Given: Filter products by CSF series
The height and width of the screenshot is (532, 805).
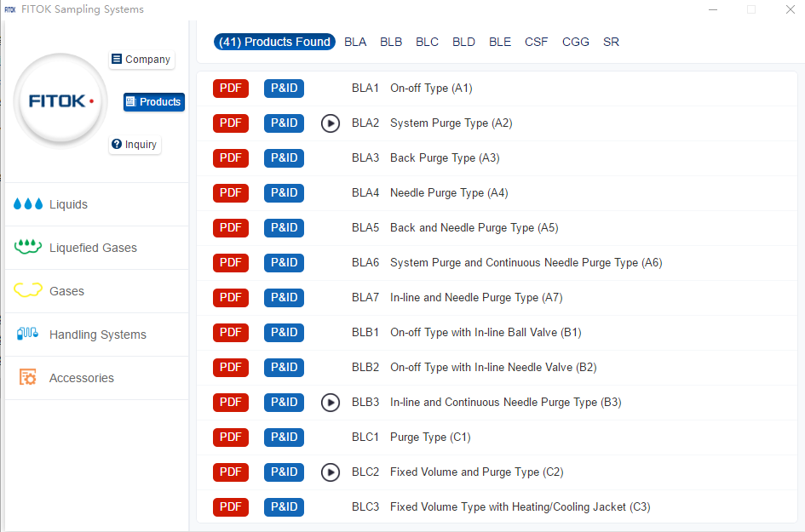Looking at the screenshot, I should coord(537,42).
